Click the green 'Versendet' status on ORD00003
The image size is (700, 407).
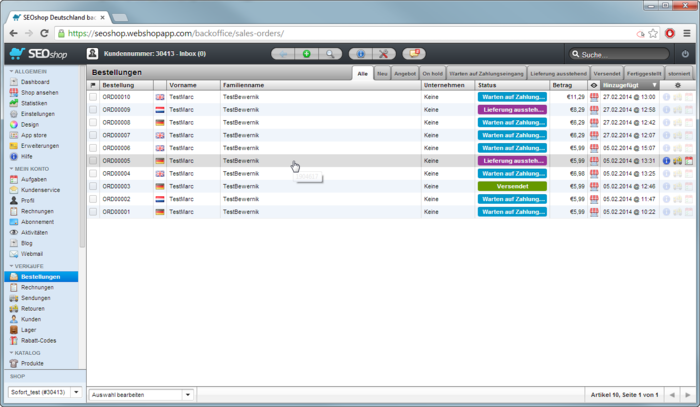coord(512,186)
